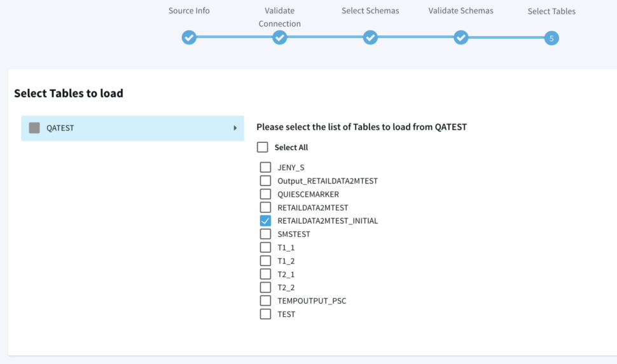Select the Output_RETAILDATA2MTEST table checkbox

pyautogui.click(x=265, y=181)
